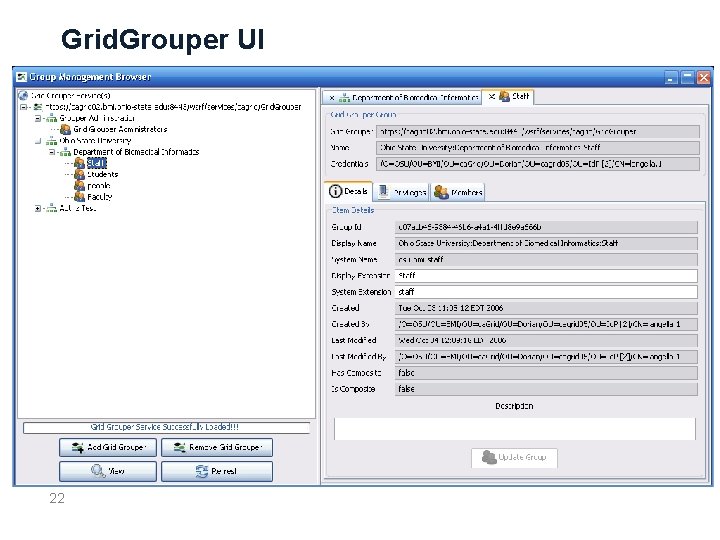Click the Display Name value field
Screen dimensions: 720x540
pos(546,243)
